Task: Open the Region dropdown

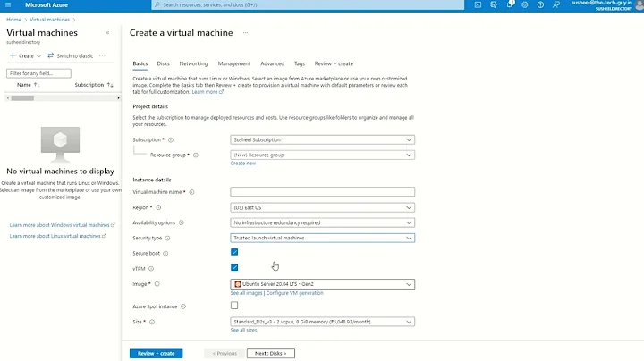Action: (322, 207)
